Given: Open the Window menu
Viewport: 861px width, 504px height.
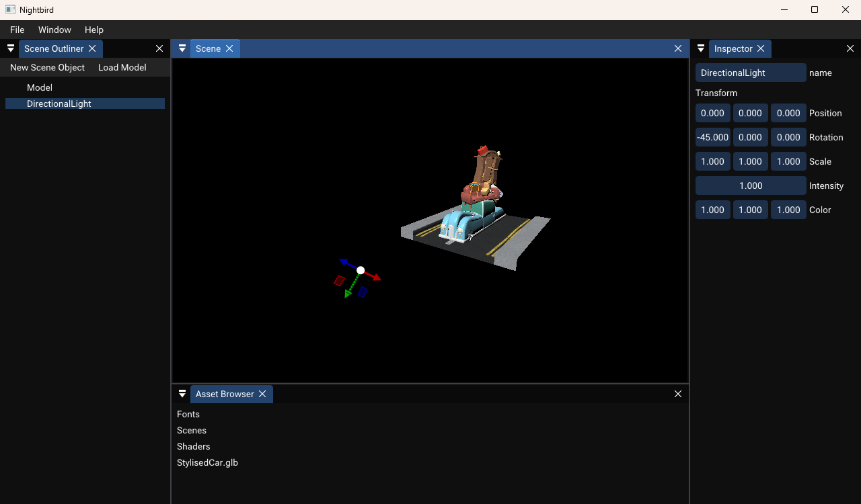Looking at the screenshot, I should pyautogui.click(x=54, y=30).
